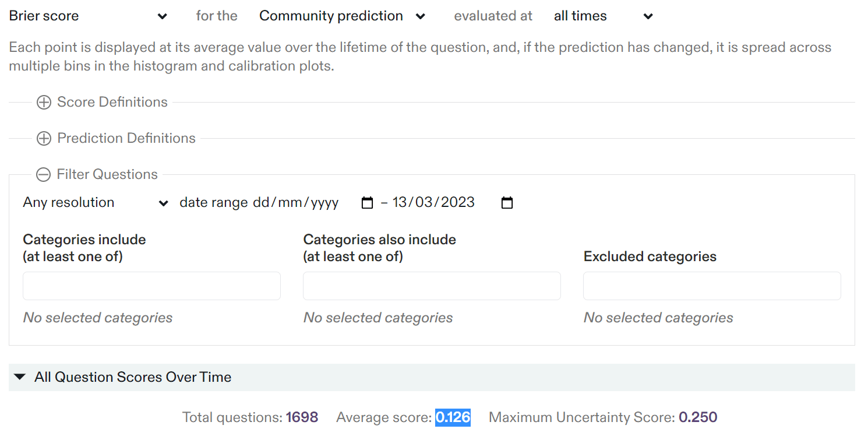
Task: Open the start date calendar picker icon
Action: pos(367,203)
